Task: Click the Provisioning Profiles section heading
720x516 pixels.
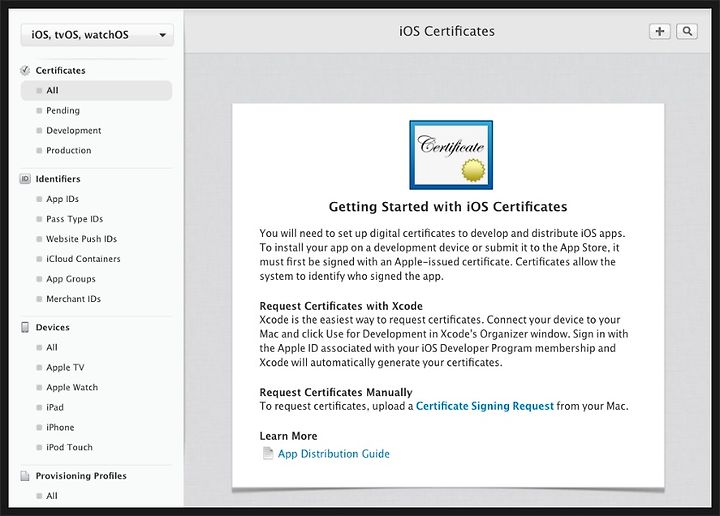Action: pos(81,476)
